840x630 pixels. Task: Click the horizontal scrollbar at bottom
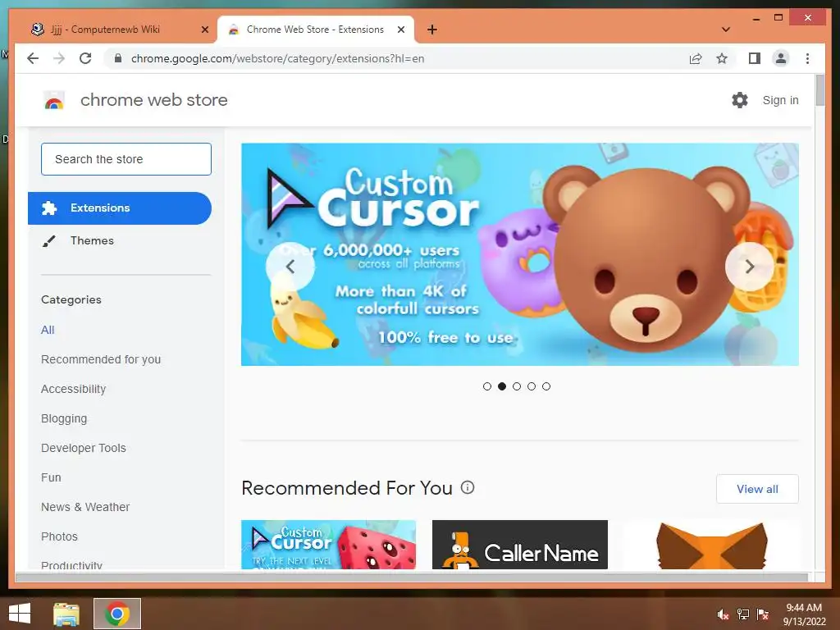coord(412,577)
